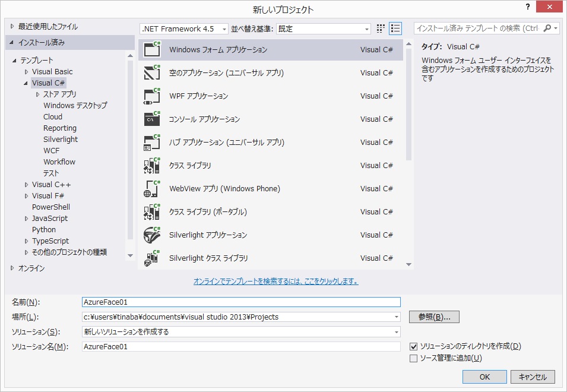Select the Windows フォーム アプリケーション template icon
Viewport: 567px width, 392px height.
152,49
